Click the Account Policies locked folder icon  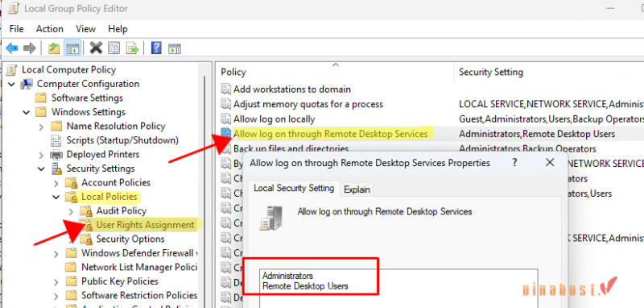click(x=72, y=183)
